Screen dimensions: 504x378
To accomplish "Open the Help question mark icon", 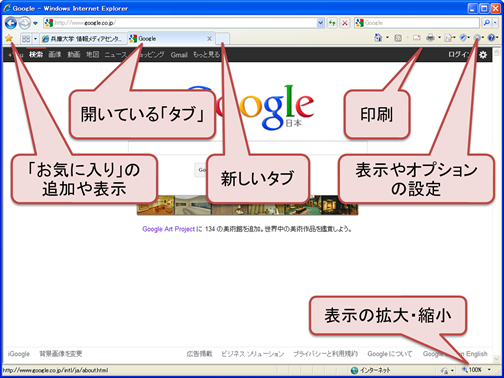I will click(x=491, y=38).
